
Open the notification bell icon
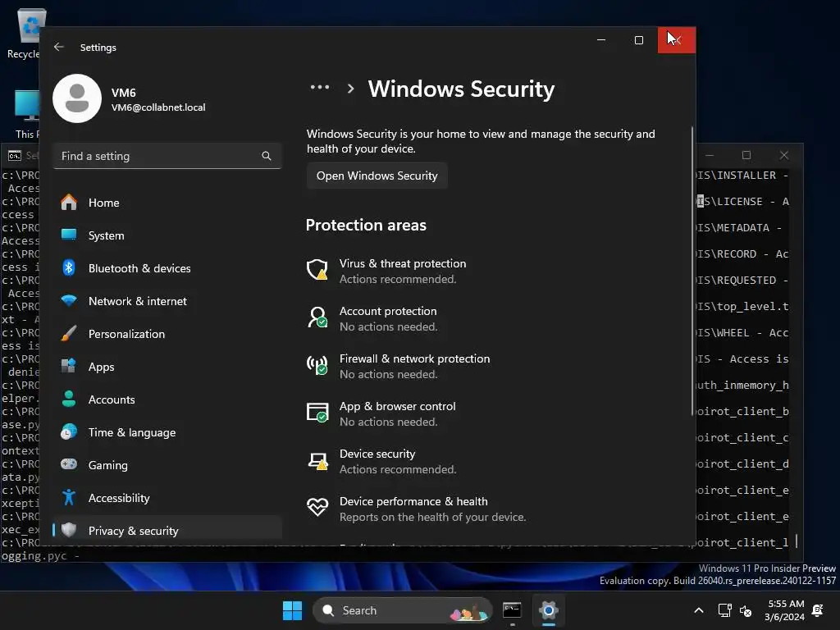point(818,610)
